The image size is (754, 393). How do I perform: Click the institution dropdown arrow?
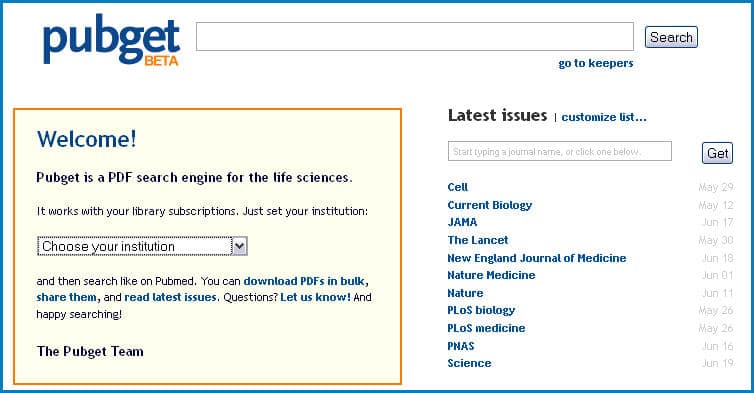point(239,246)
